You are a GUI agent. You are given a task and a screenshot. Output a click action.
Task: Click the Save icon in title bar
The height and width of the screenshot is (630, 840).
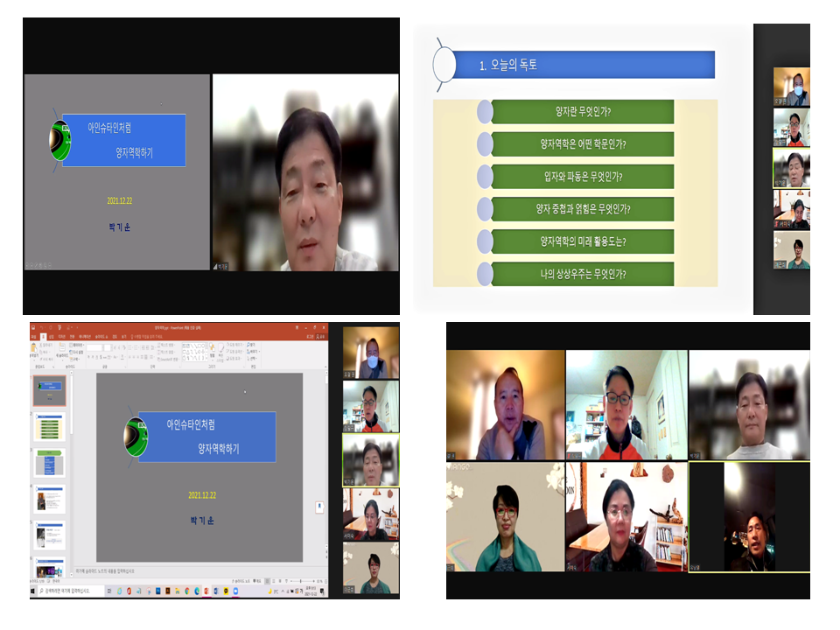click(33, 327)
